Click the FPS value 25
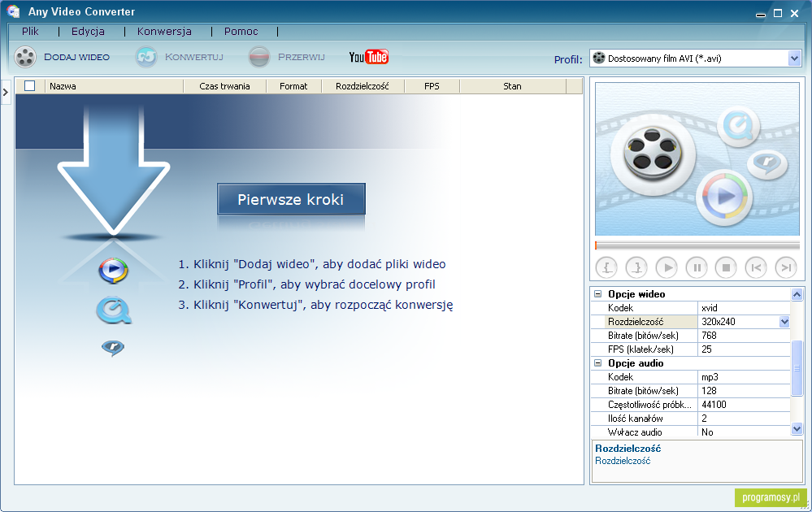 (x=744, y=349)
